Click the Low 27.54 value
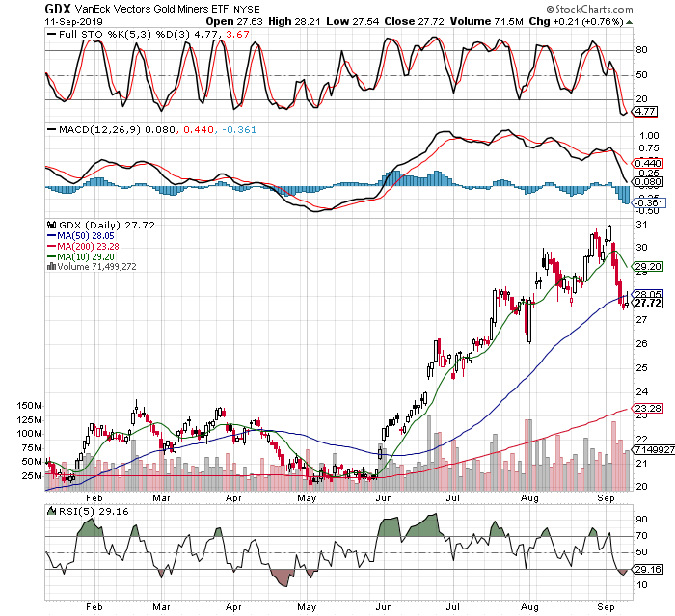This screenshot has width=675, height=616. (x=353, y=21)
